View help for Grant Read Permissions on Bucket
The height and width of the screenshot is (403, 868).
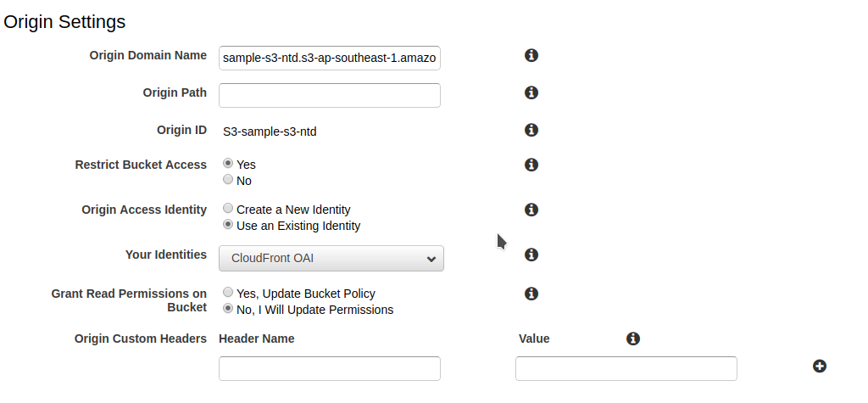[531, 294]
